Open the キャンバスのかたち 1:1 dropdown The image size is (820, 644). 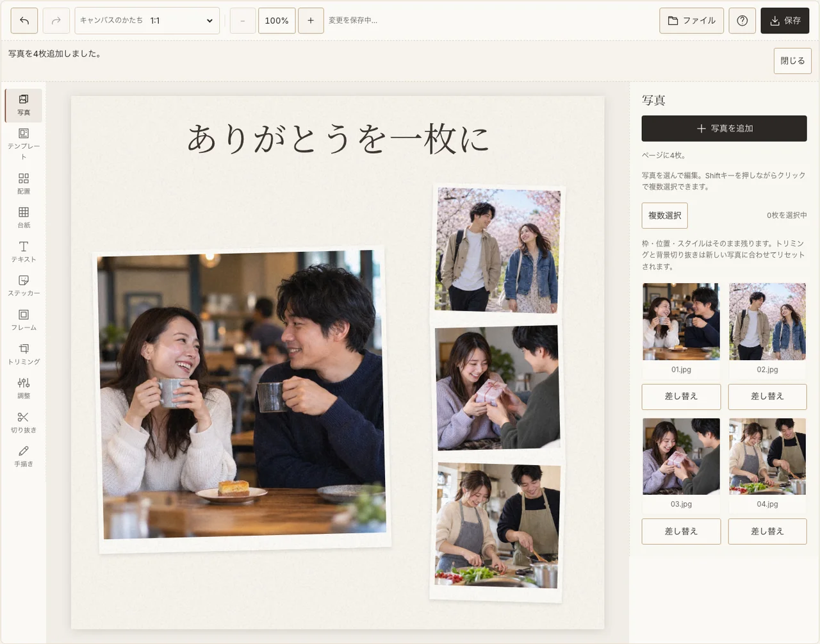point(147,21)
